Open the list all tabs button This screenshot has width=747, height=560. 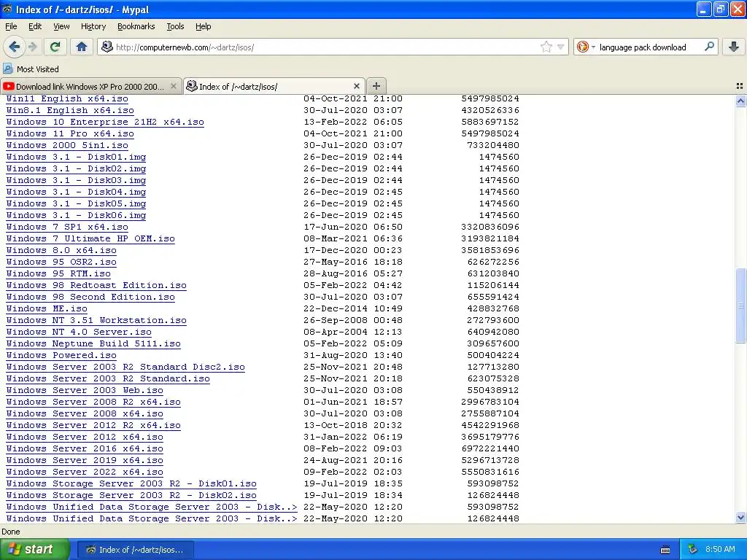(740, 86)
